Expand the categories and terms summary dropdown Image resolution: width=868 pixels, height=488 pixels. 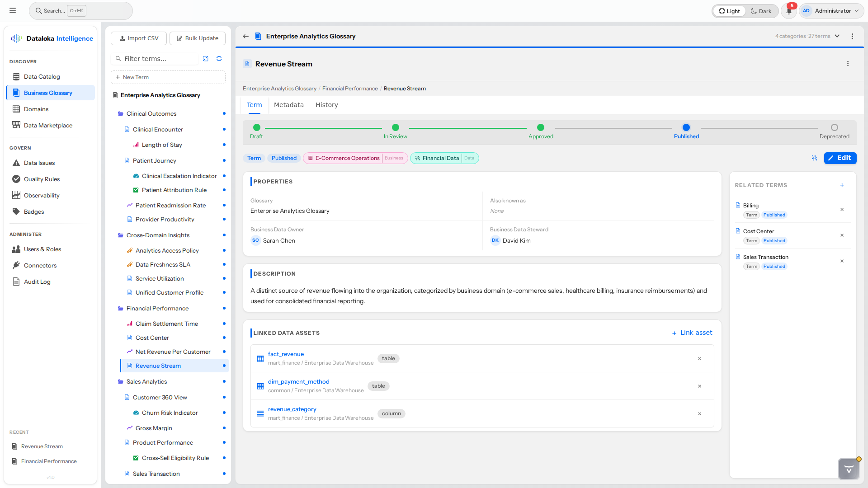coord(837,36)
